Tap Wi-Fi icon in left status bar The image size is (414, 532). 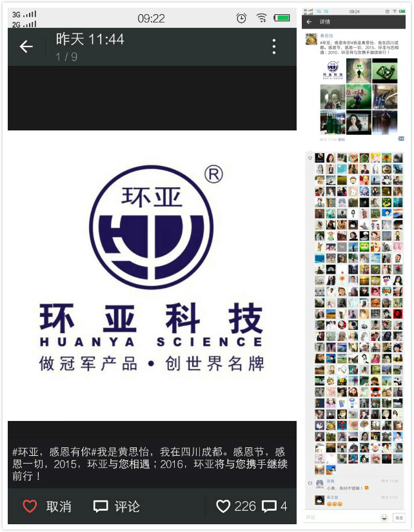[x=262, y=17]
